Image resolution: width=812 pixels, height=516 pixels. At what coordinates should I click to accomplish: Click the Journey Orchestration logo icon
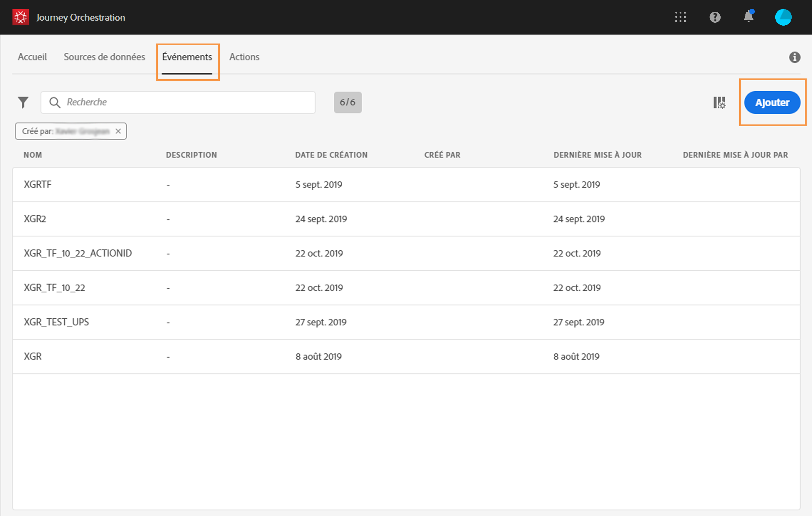tap(20, 17)
